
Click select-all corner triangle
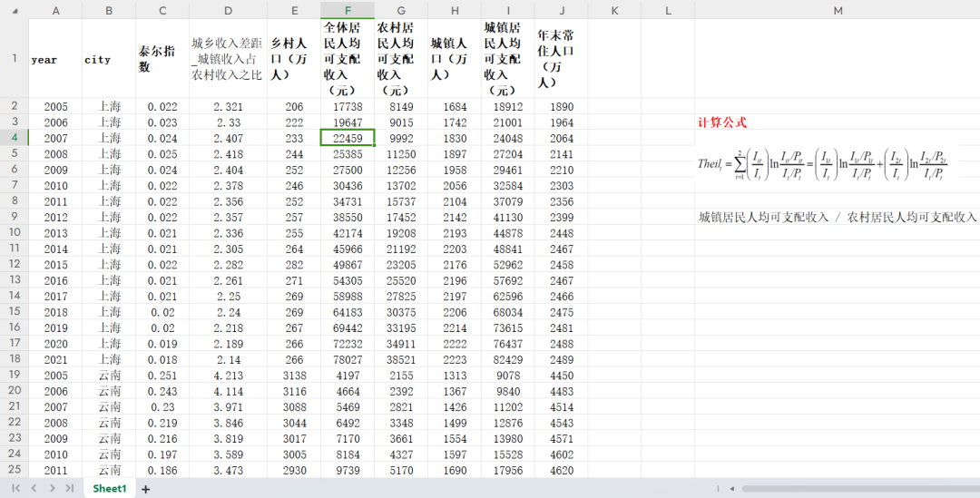(x=15, y=10)
